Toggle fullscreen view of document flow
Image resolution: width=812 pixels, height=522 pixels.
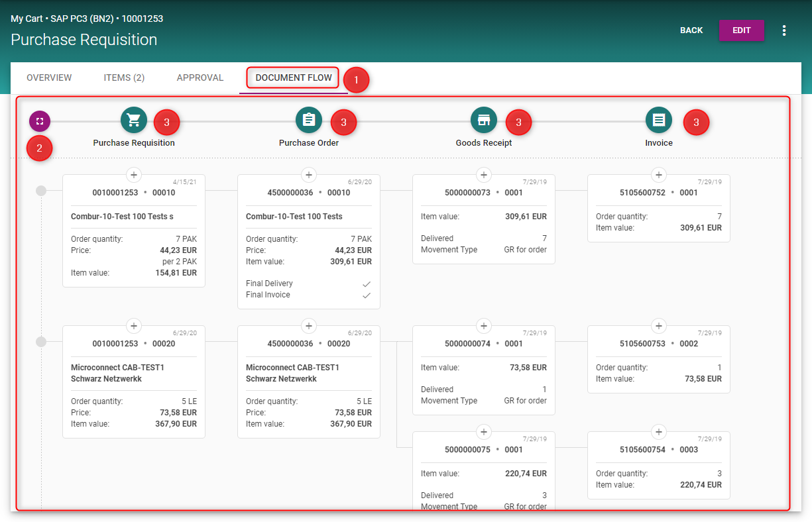[x=40, y=121]
